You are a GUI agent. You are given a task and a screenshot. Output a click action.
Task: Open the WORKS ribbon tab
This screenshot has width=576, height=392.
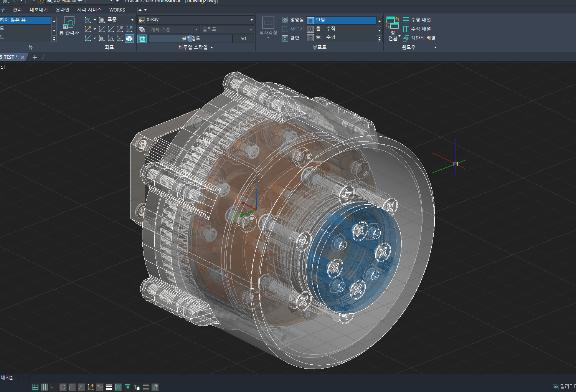[x=117, y=10]
